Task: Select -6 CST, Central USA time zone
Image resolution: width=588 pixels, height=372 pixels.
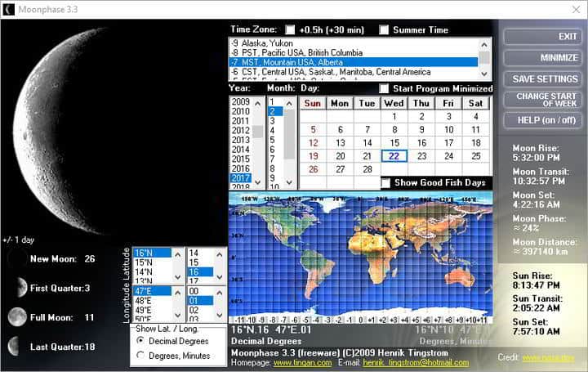Action: 354,72
